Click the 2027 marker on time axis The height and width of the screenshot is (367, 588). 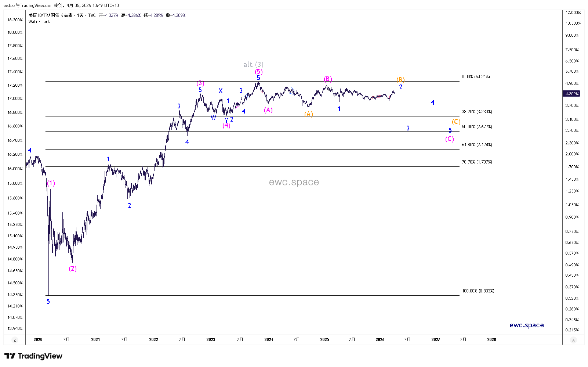[436, 339]
